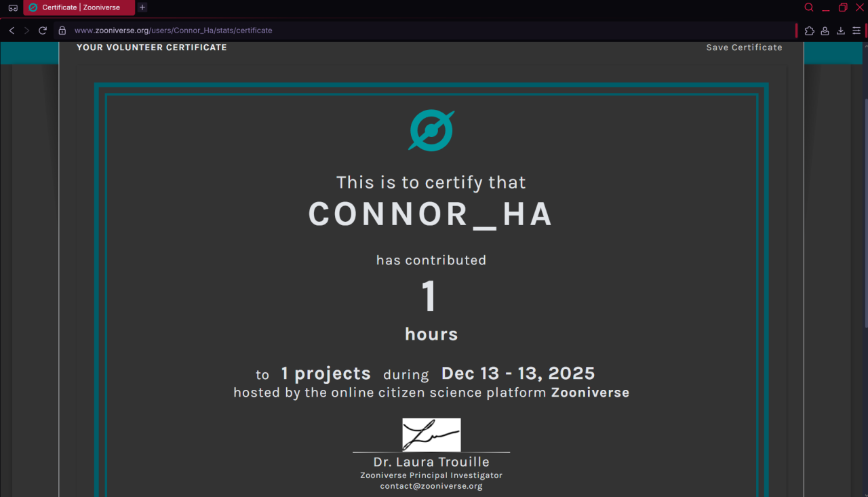The width and height of the screenshot is (868, 497).
Task: Open the GX Control panel icon
Action: [x=13, y=7]
